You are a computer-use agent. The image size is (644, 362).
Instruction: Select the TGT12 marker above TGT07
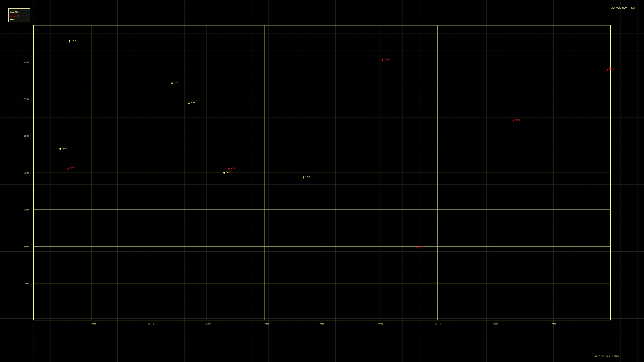point(229,169)
